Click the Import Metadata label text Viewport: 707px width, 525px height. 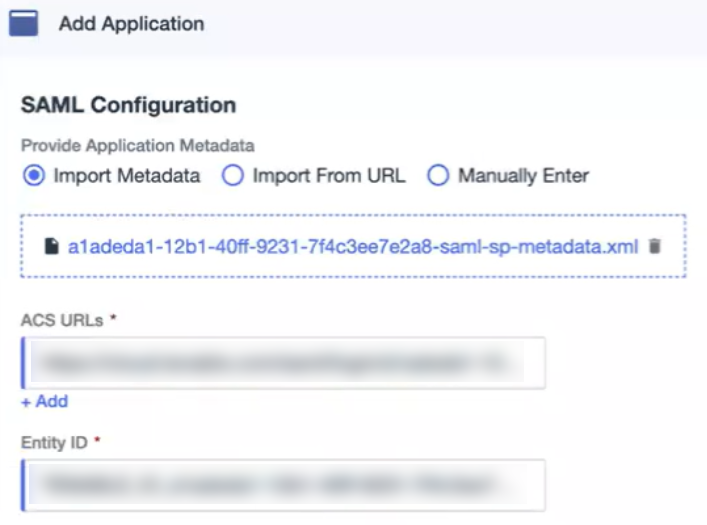click(x=127, y=176)
